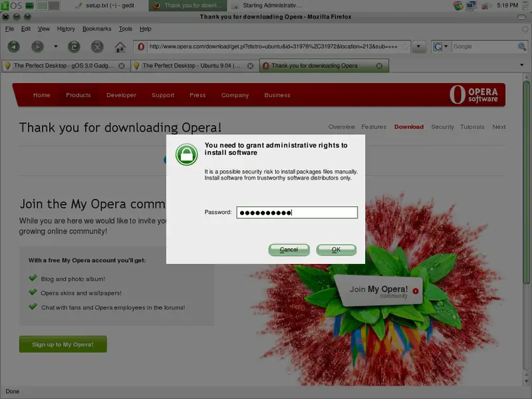Viewport: 532px width, 399px height.
Task: Click the Sign up to My Opera! button
Action: point(63,344)
